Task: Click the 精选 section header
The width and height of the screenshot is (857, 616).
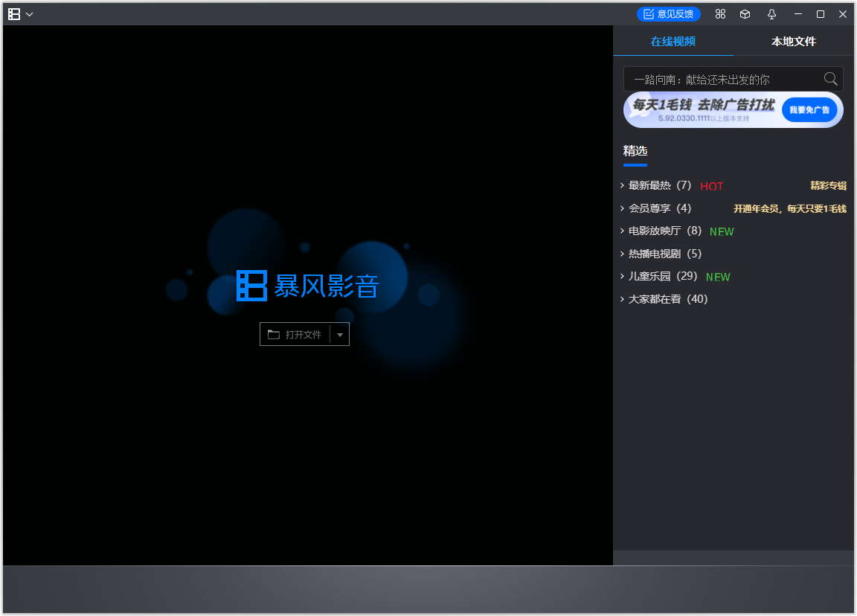Action: pos(635,150)
